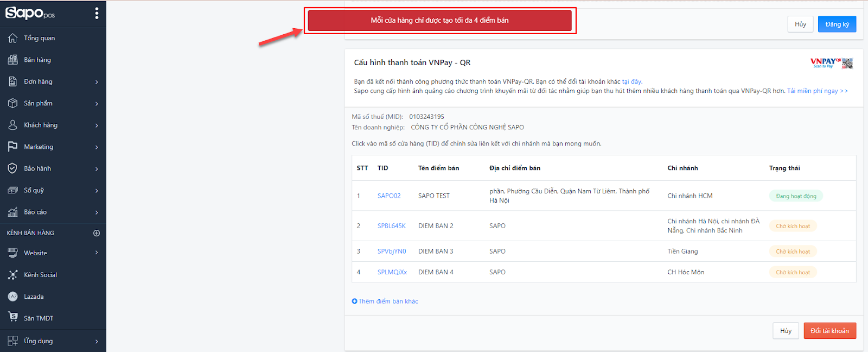This screenshot has width=868, height=352.
Task: Open the Marketing menu label
Action: click(39, 147)
